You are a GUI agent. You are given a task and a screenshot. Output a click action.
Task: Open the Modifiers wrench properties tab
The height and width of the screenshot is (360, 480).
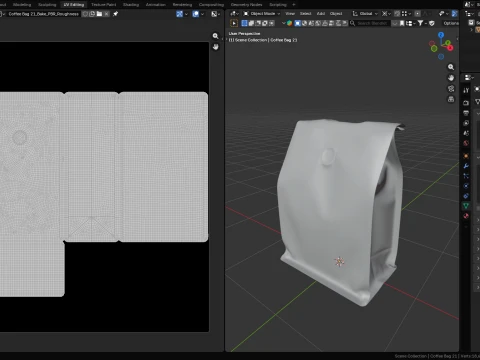466,166
